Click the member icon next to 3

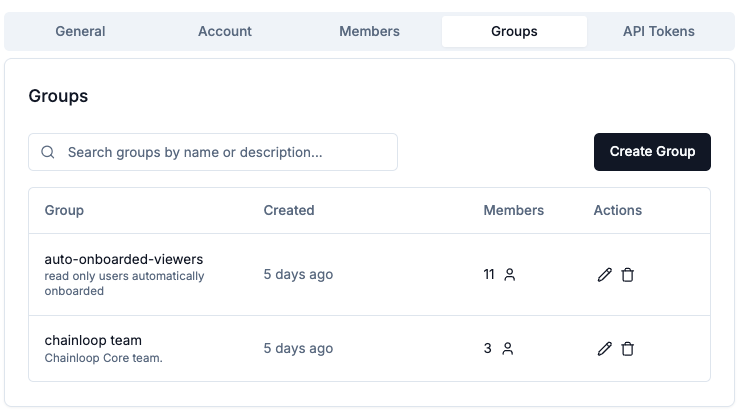tap(507, 349)
